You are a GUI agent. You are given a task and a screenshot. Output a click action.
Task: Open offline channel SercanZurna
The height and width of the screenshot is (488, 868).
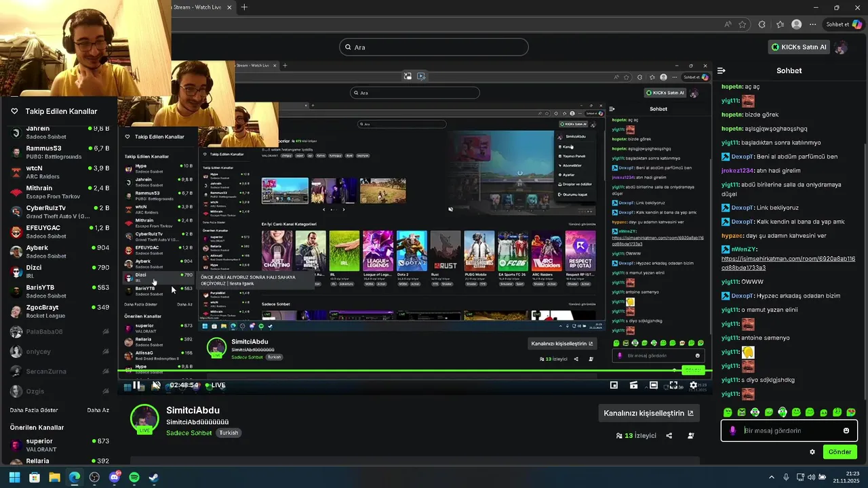(60, 371)
